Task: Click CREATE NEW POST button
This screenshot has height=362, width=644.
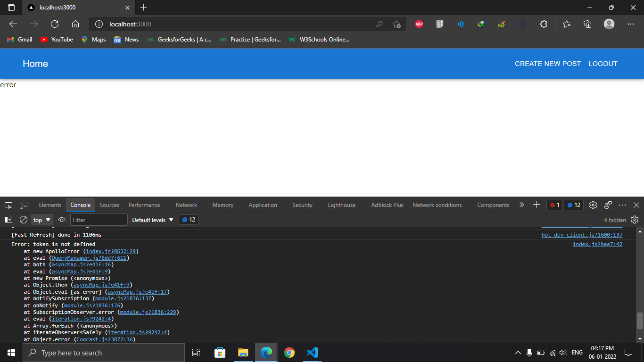Action: (x=548, y=64)
